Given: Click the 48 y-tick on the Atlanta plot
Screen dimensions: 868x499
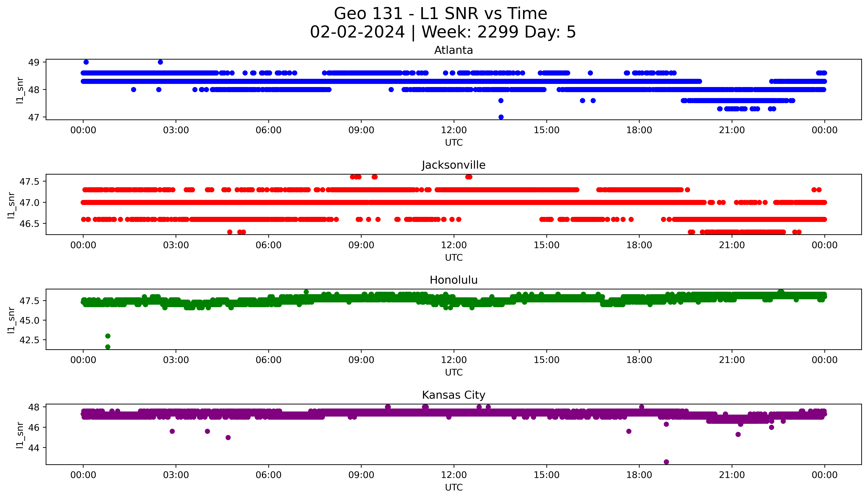Looking at the screenshot, I should (x=34, y=90).
